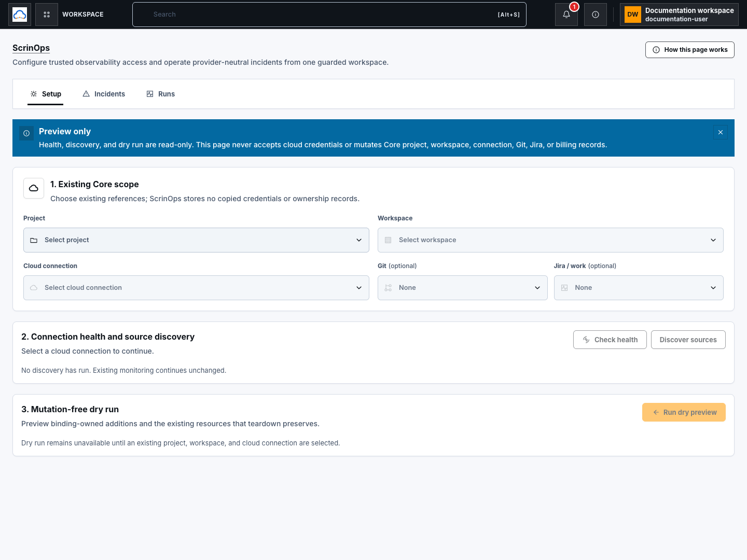Image resolution: width=747 pixels, height=560 pixels.
Task: Open the Select cloud connection dropdown
Action: click(x=196, y=288)
